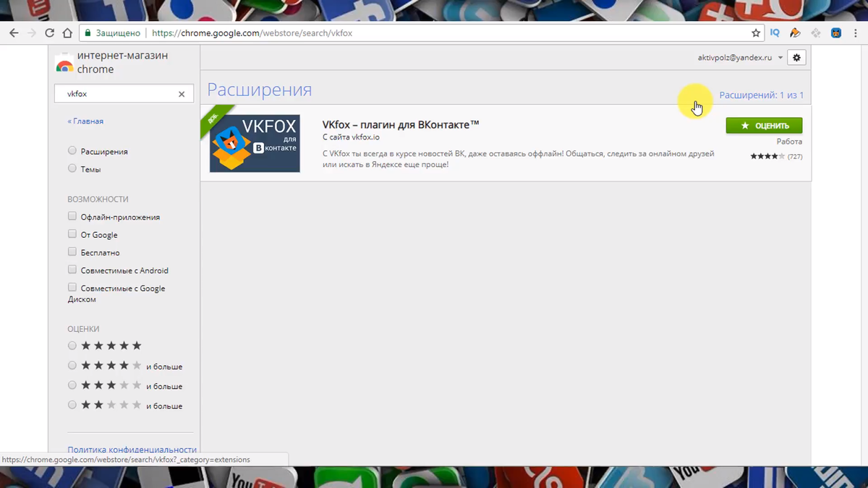Go back with the browser back arrow
This screenshot has width=868, height=488.
coord(13,33)
